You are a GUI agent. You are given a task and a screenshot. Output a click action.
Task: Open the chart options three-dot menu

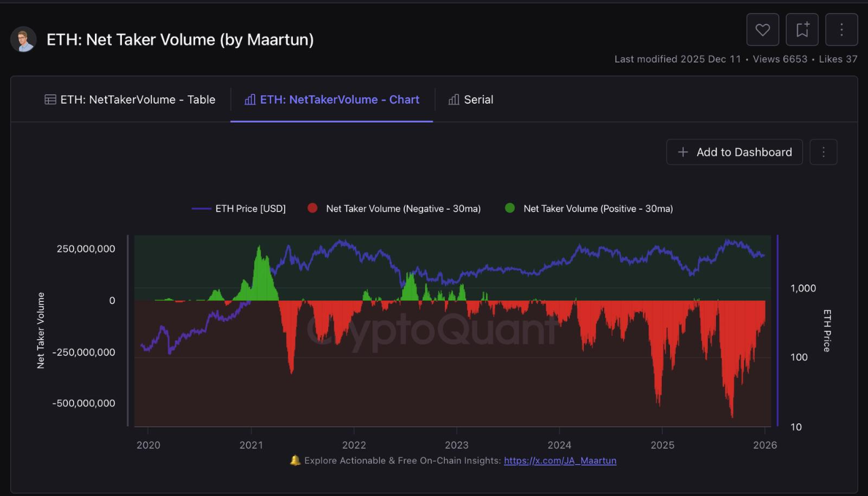pos(823,152)
